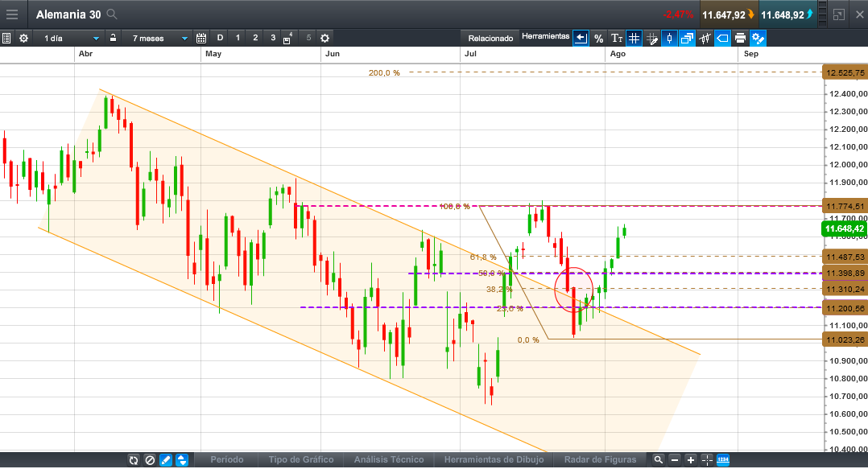Toggle the 1234 values display
This screenshot has width=868, height=469.
point(723,460)
